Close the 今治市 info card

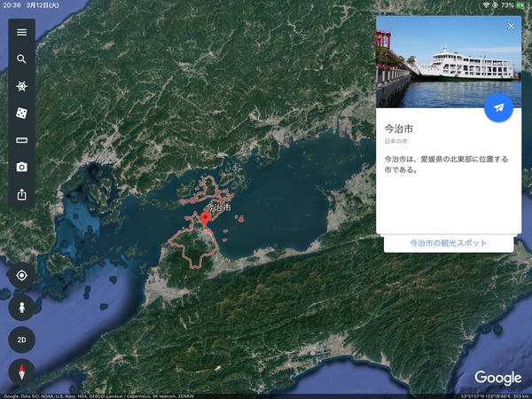pyautogui.click(x=511, y=26)
